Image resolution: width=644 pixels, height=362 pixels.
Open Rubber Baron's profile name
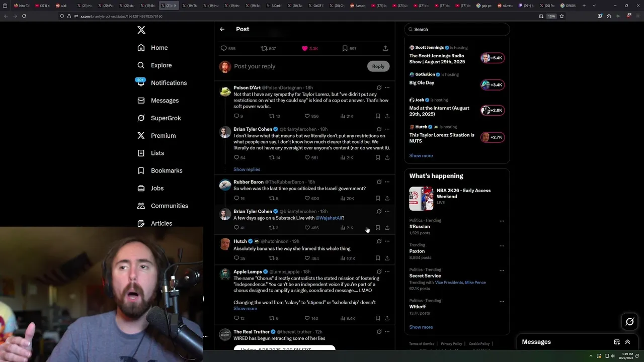click(249, 182)
